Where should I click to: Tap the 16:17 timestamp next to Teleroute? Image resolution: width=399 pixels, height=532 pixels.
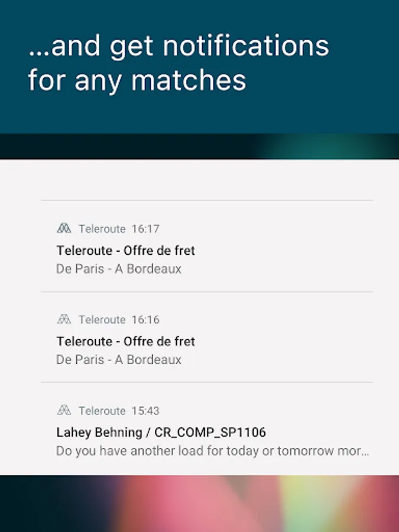(x=145, y=229)
